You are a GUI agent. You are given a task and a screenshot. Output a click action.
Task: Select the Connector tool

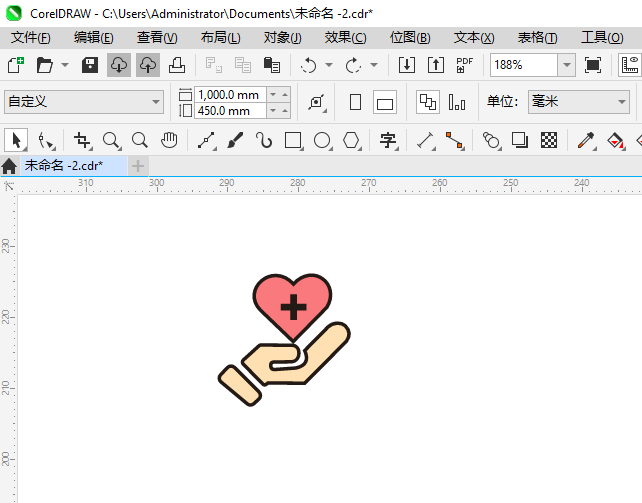click(454, 140)
